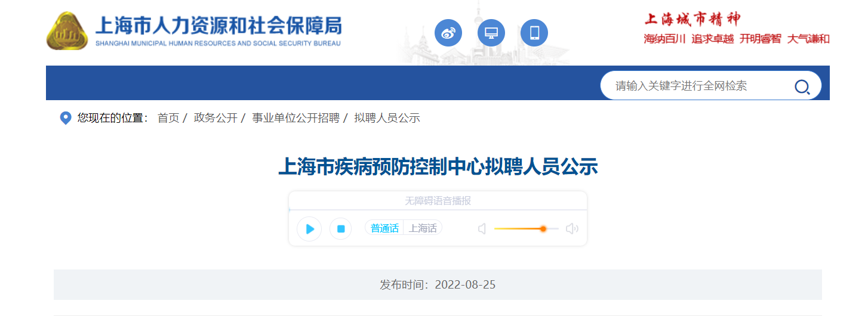Play the voice broadcast audio
The height and width of the screenshot is (316, 868).
coord(309,229)
